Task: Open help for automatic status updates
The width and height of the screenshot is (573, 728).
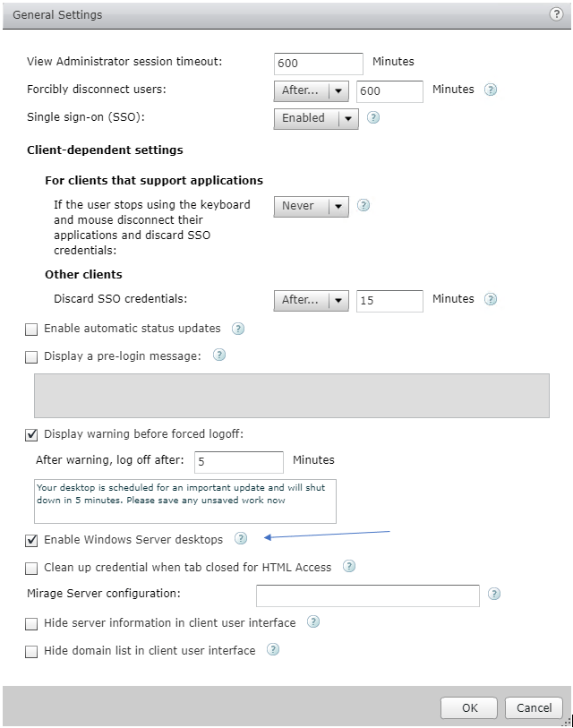Action: (238, 330)
